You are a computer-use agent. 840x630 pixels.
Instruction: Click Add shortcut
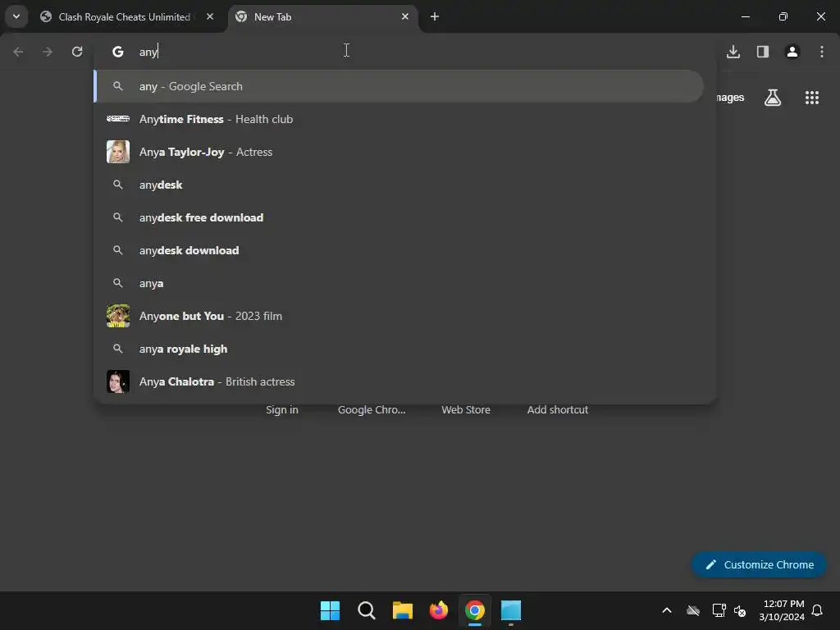(x=558, y=409)
